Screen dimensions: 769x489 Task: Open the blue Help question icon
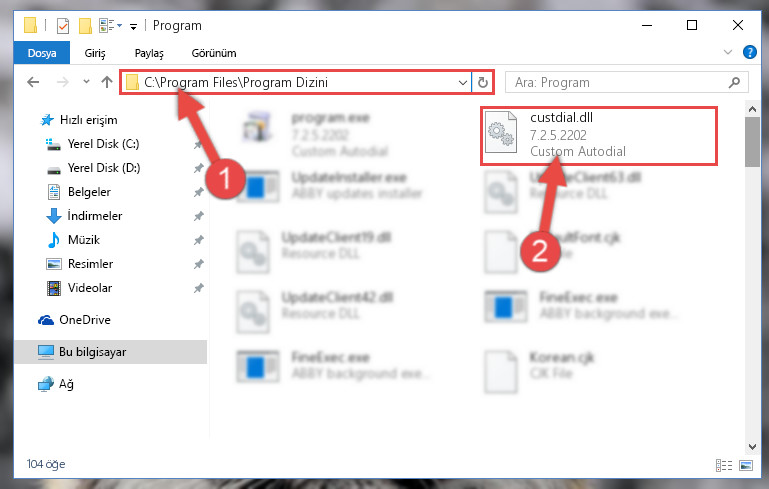click(749, 52)
